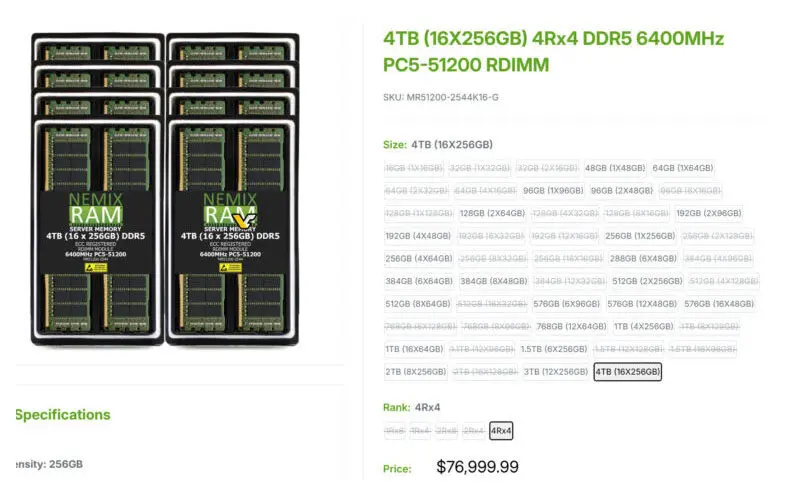
Task: Select the 256GB (1X256GB) size
Action: click(x=640, y=236)
